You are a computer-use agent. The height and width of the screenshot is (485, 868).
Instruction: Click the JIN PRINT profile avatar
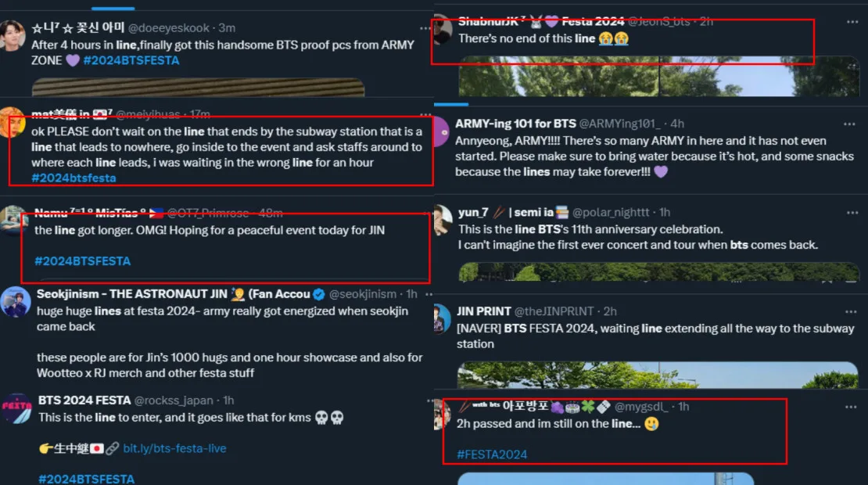coord(441,318)
